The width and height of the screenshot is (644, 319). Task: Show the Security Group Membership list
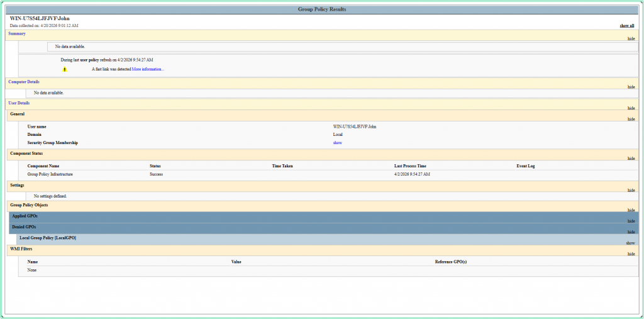pyautogui.click(x=337, y=143)
